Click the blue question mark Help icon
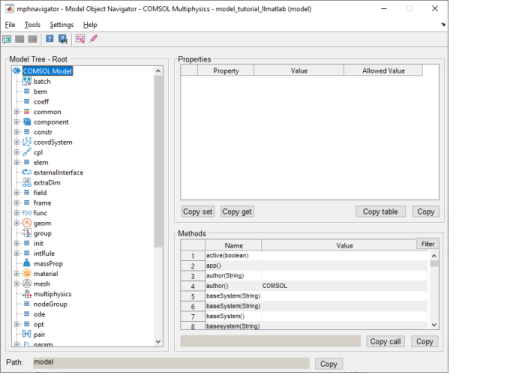Screen dimensions: 510x378 [x=50, y=39]
